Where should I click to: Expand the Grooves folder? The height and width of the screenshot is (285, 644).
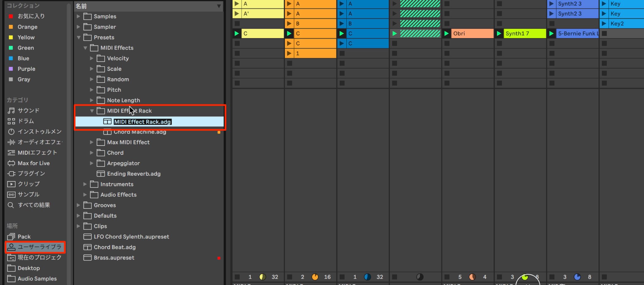tap(78, 205)
